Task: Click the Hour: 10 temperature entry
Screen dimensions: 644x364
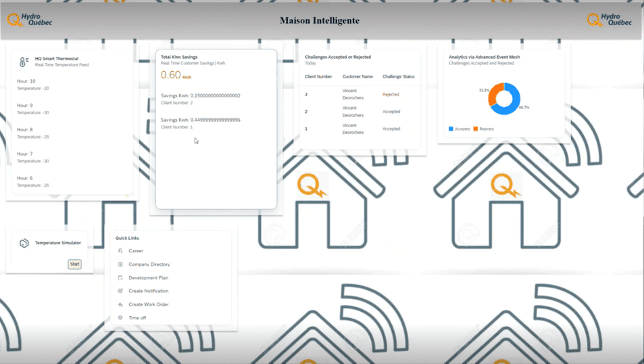Action: coord(33,85)
